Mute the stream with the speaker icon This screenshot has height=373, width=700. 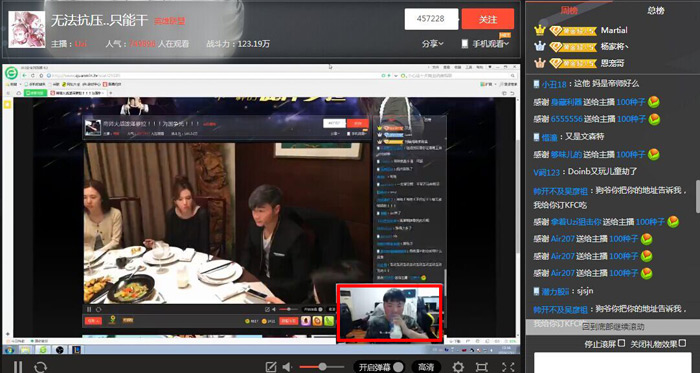pos(287,367)
